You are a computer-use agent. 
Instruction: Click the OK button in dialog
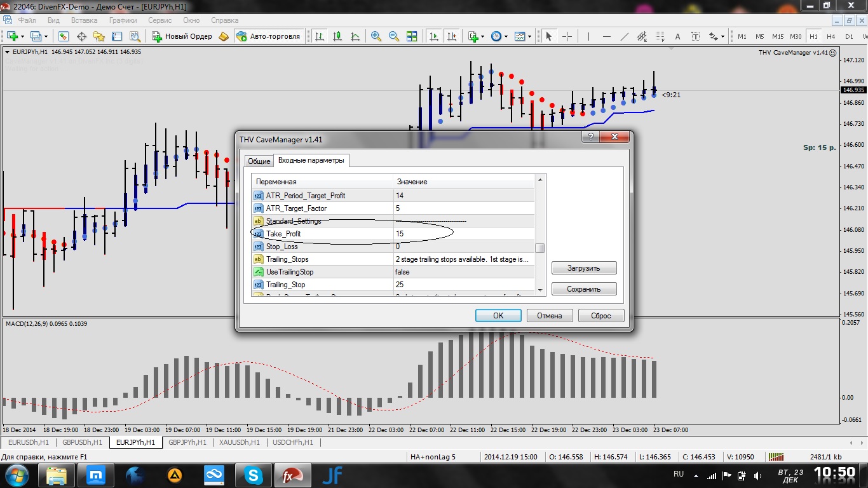click(x=498, y=315)
